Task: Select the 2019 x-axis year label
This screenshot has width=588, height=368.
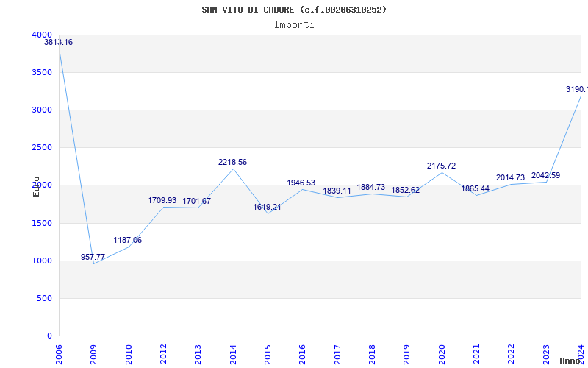Action: pos(407,355)
